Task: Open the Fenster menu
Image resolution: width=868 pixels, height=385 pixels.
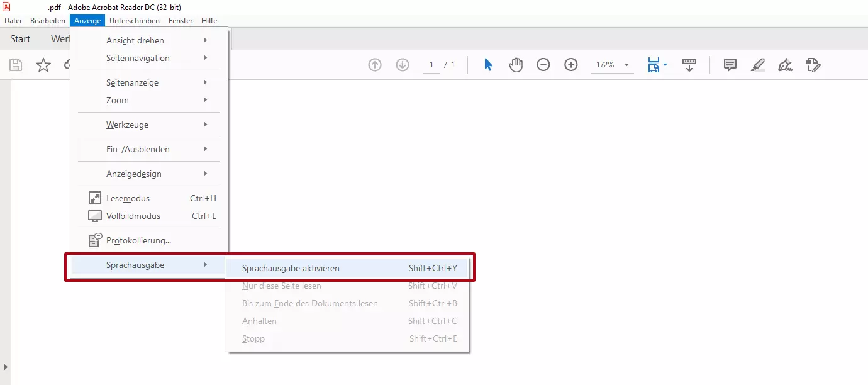Action: [181, 21]
